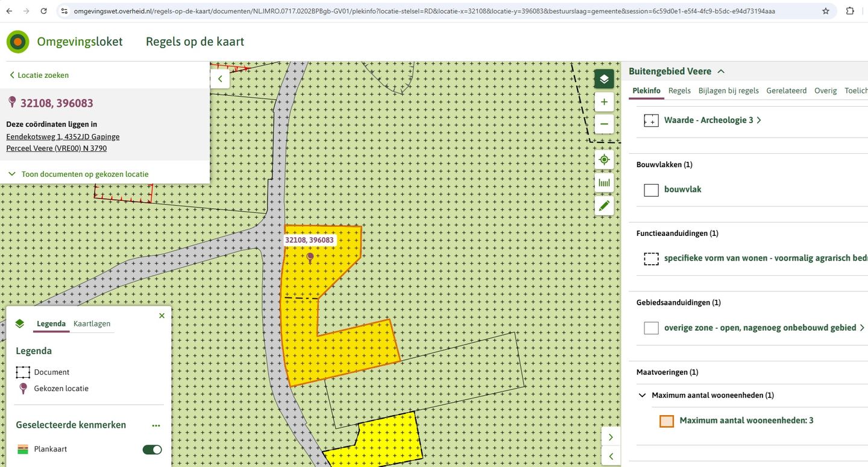The image size is (868, 467).
Task: Open the three-dots menu for Geselecteerde kenmerken
Action: click(x=156, y=425)
